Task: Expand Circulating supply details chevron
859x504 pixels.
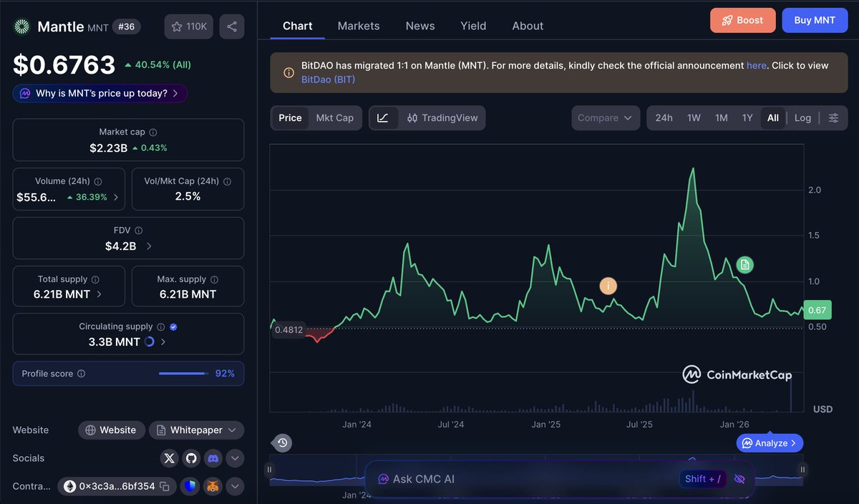Action: click(163, 342)
